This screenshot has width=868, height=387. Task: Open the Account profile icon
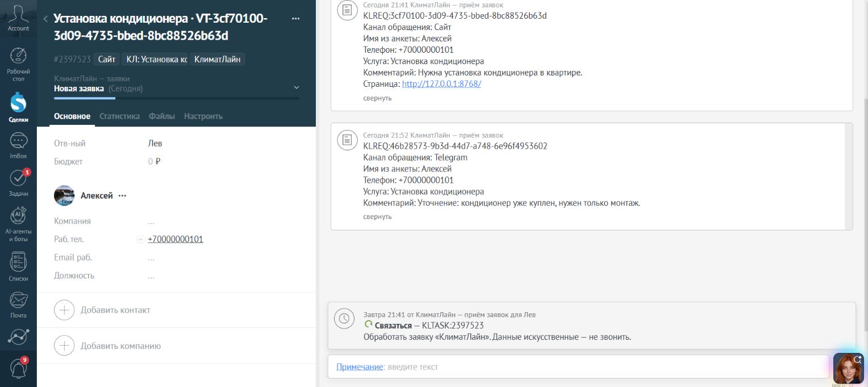18,18
